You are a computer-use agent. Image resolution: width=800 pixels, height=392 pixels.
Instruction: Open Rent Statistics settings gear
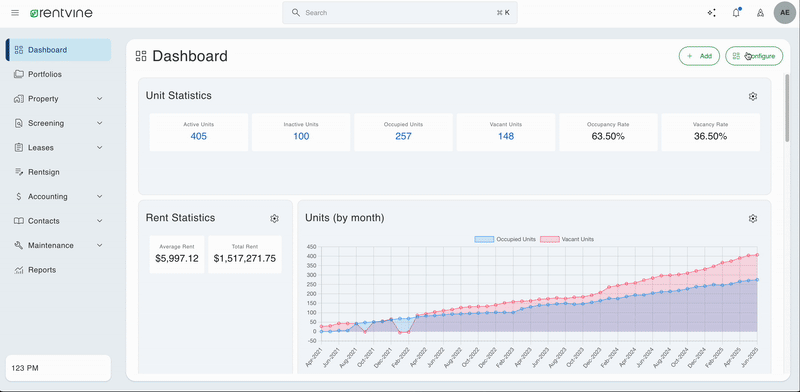click(x=274, y=218)
